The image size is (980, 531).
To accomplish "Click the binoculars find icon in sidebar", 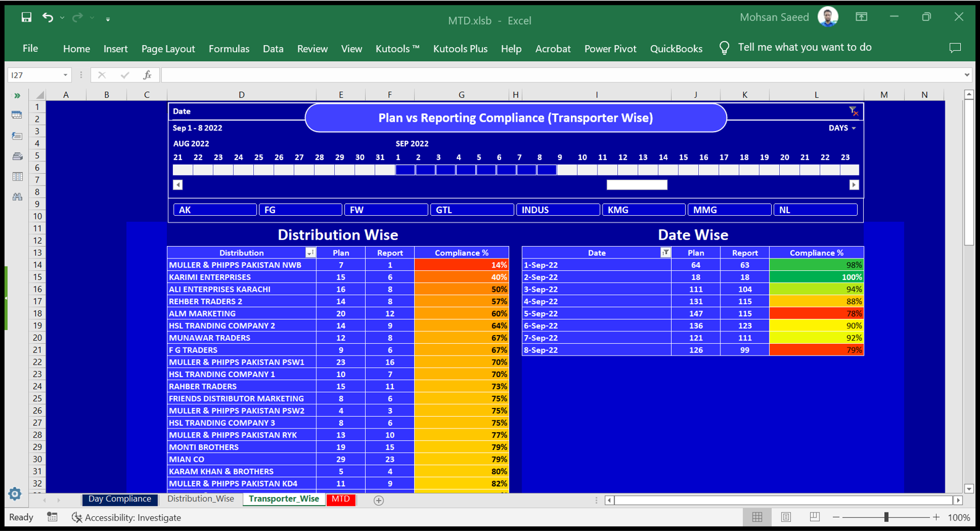I will pyautogui.click(x=17, y=197).
